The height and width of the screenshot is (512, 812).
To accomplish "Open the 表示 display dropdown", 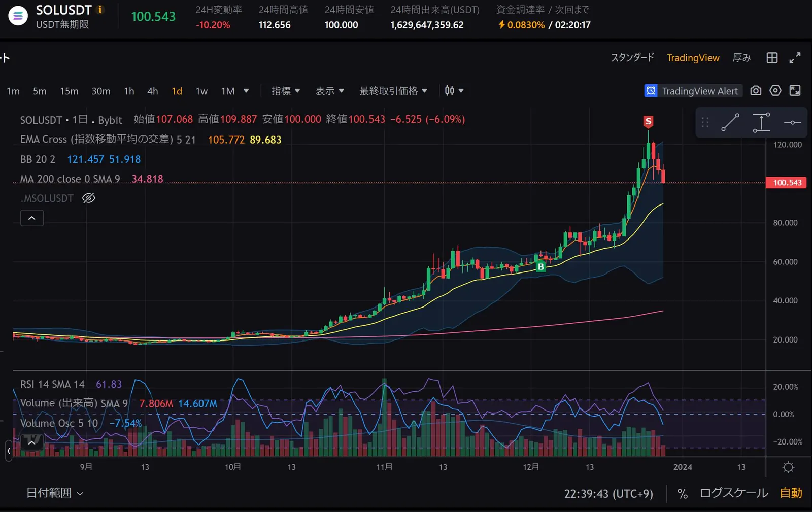I will pyautogui.click(x=330, y=91).
